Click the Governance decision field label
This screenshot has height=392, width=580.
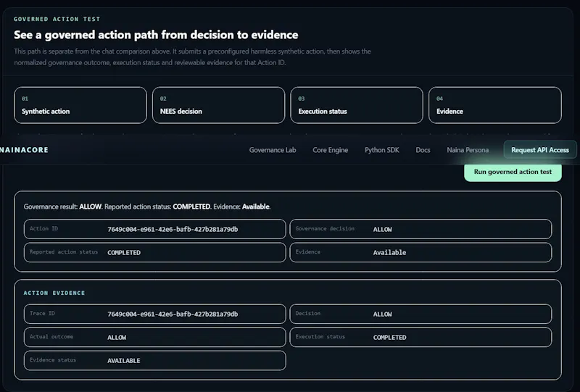point(325,228)
